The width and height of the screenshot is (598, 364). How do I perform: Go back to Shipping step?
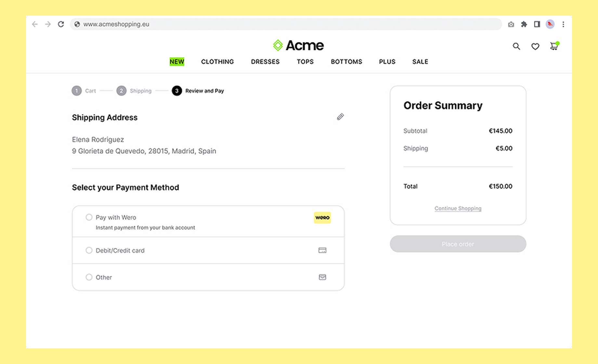click(x=134, y=91)
